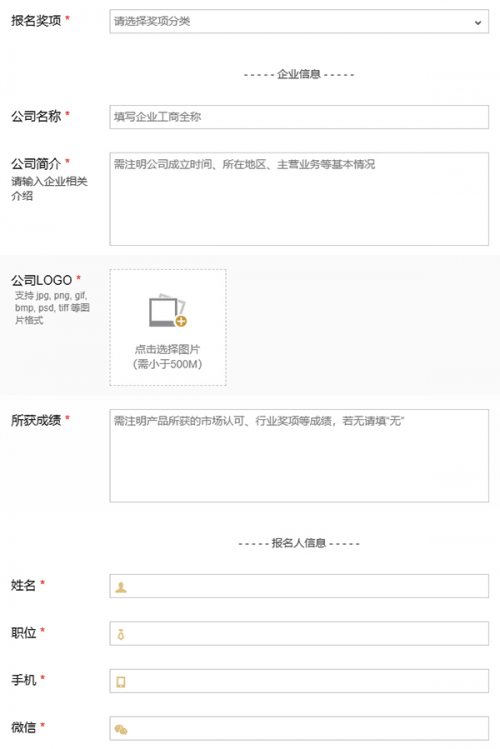Click the 支持 jpg, png, gif format hint
Screen dimensions: 500x749
coord(52,308)
